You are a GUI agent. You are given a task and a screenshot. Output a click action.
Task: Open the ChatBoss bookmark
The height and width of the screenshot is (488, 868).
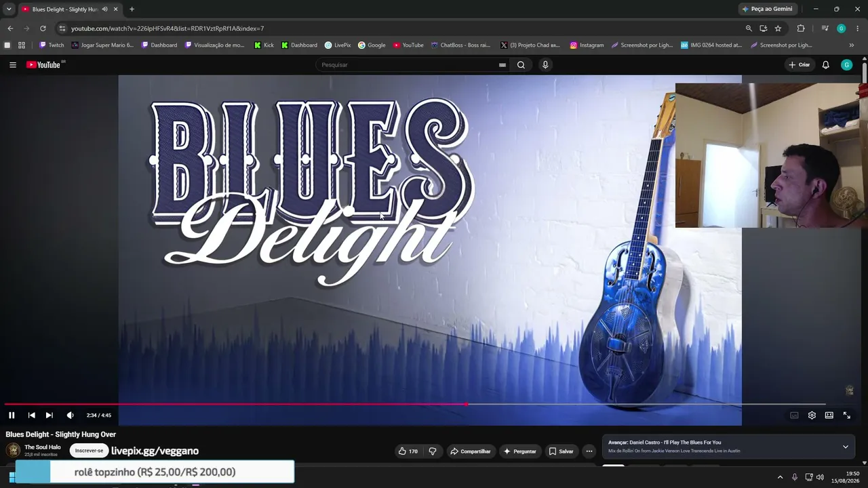click(460, 45)
